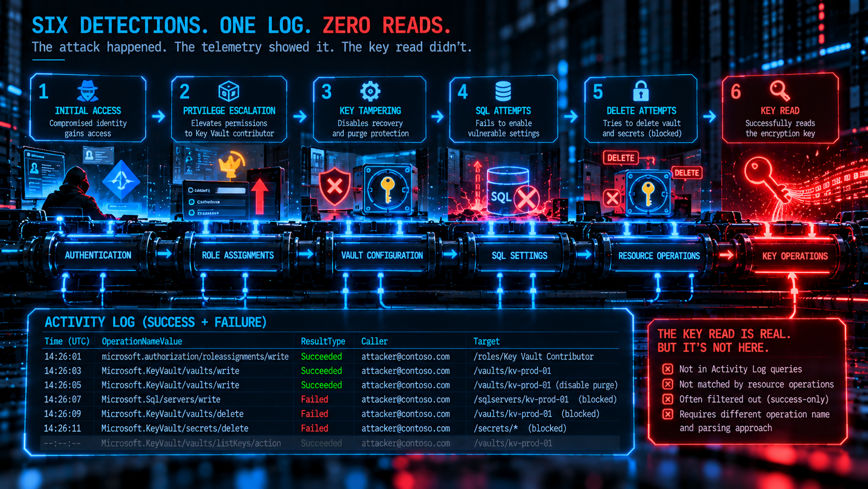Click the "microsoft.authorization/roleassignments/write" operation cell
This screenshot has height=489, width=868.
pos(195,356)
